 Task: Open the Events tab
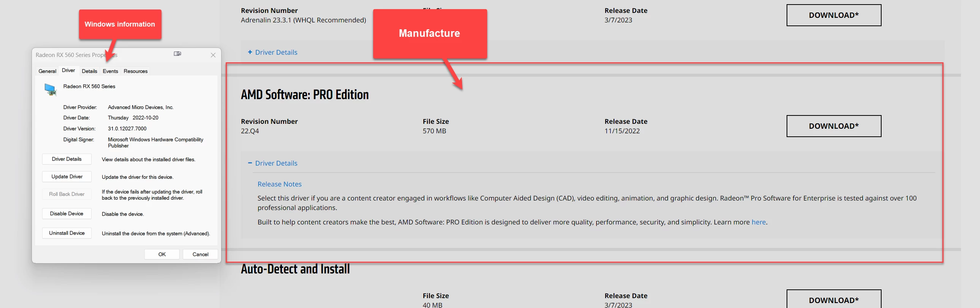pos(110,71)
